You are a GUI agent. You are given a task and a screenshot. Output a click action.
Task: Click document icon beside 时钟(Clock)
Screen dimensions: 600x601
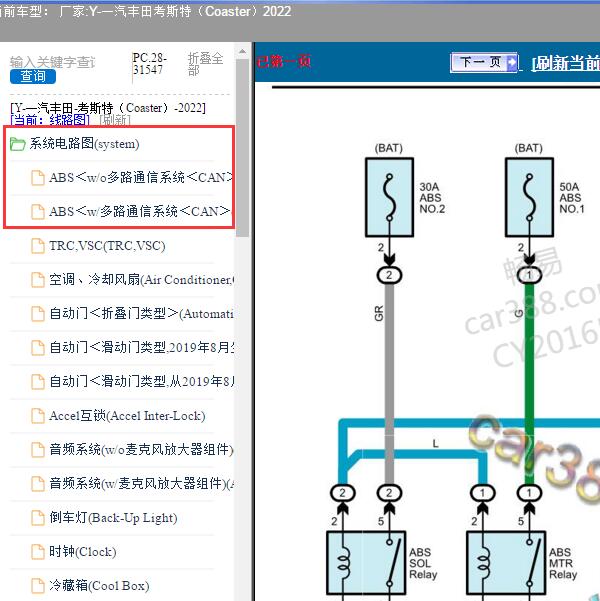[x=38, y=552]
